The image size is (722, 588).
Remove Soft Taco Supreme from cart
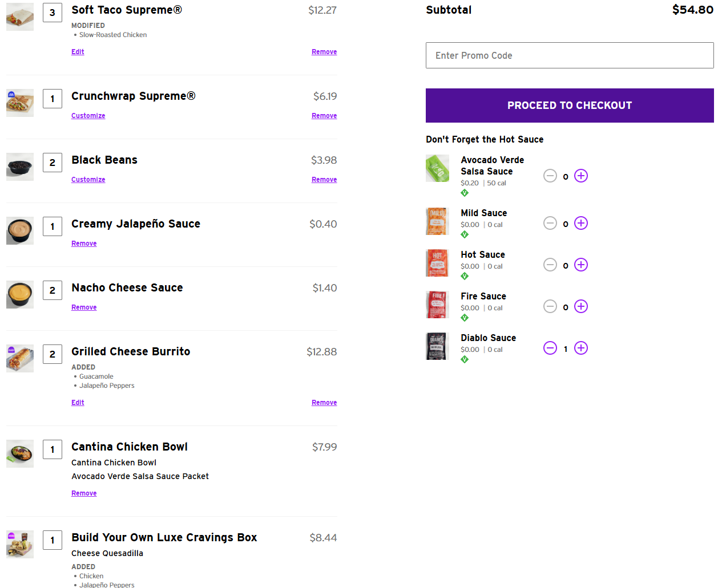coord(324,52)
